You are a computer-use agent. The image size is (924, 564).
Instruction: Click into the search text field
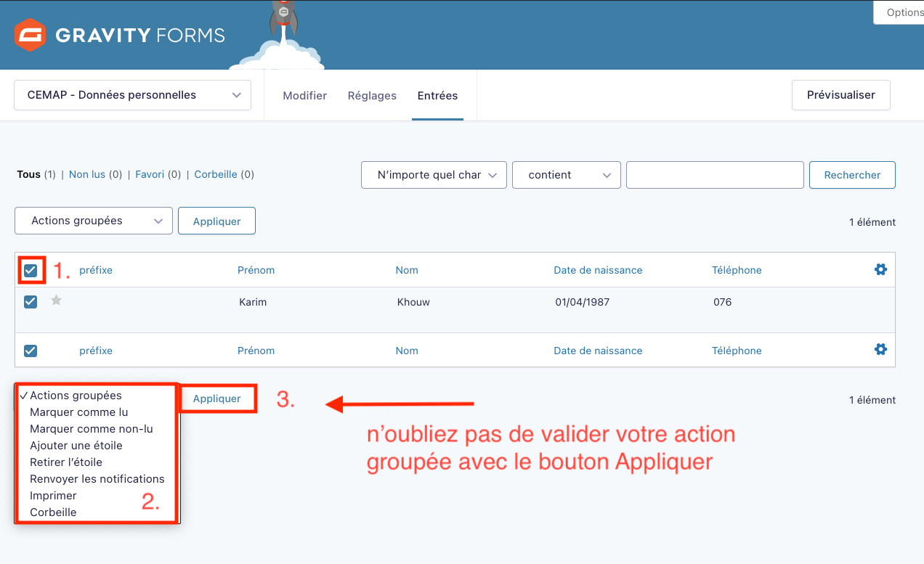715,175
